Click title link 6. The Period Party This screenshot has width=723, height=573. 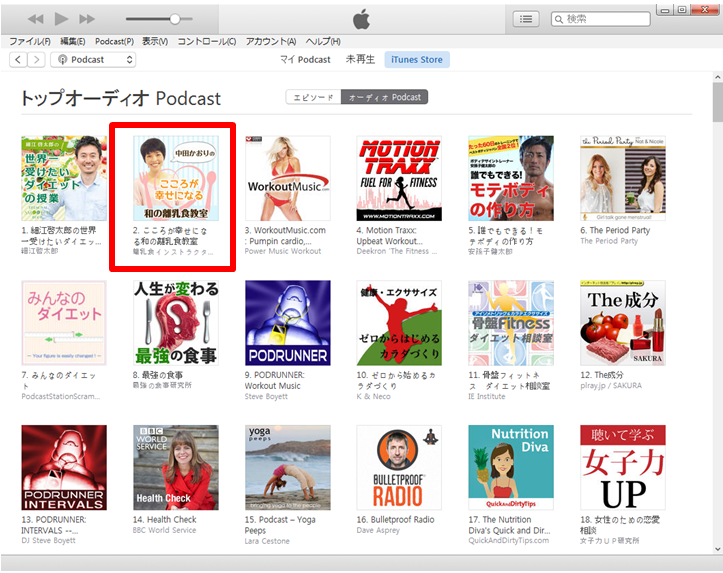coord(615,230)
